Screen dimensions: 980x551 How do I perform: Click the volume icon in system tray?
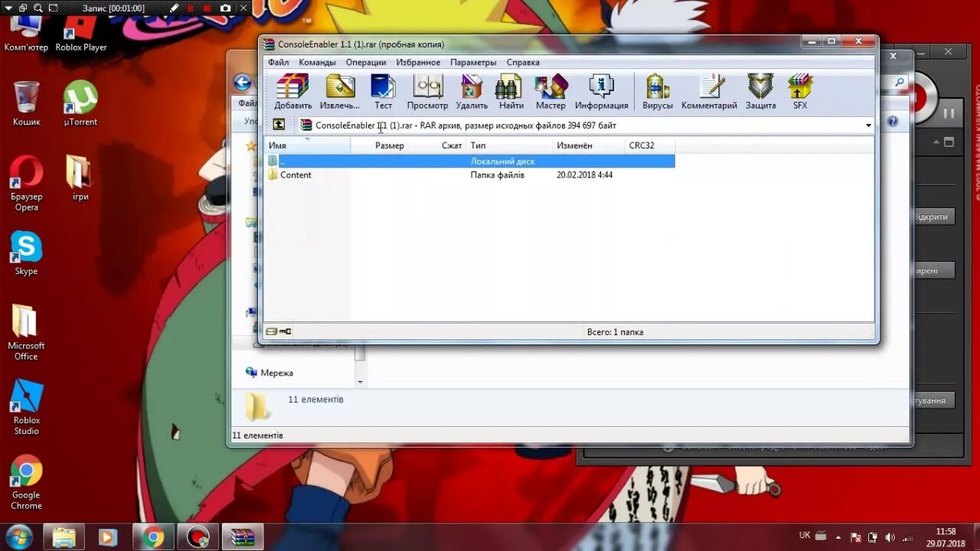click(890, 537)
